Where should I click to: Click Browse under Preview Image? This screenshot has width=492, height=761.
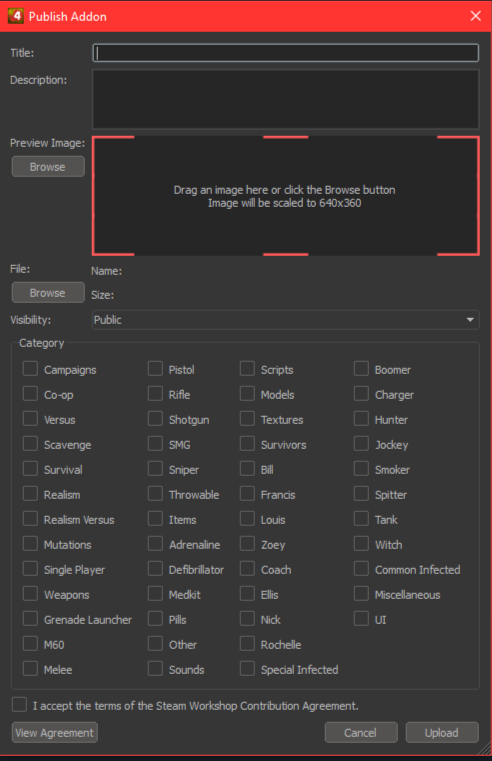48,166
